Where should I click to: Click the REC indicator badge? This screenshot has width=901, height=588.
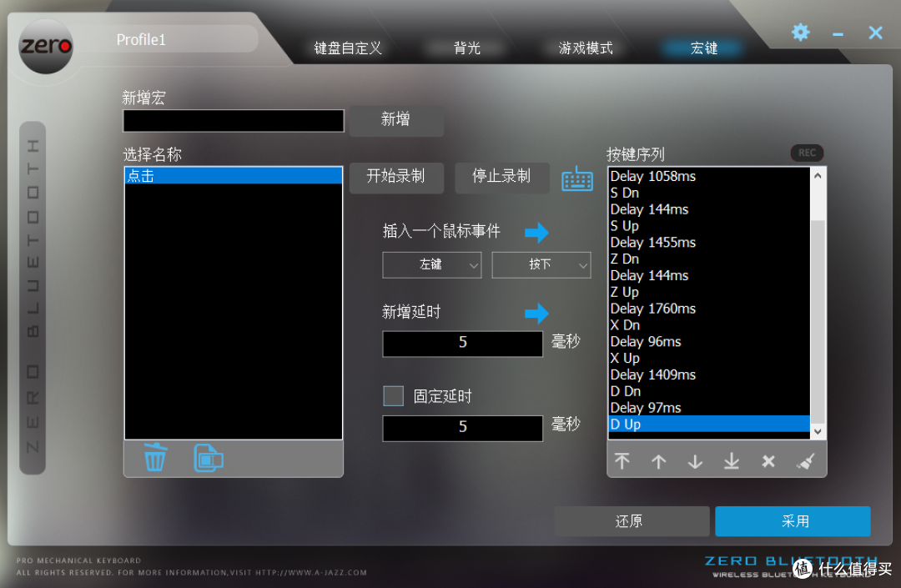pyautogui.click(x=807, y=153)
